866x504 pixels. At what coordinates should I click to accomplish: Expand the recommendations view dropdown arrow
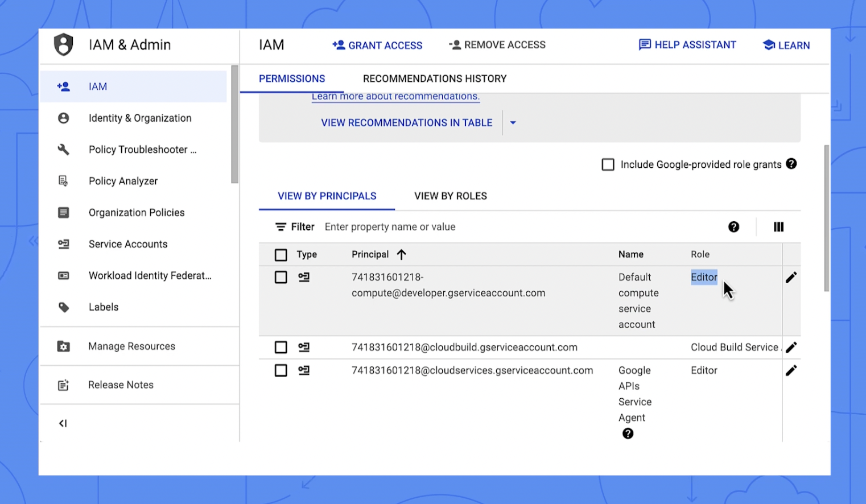[513, 123]
